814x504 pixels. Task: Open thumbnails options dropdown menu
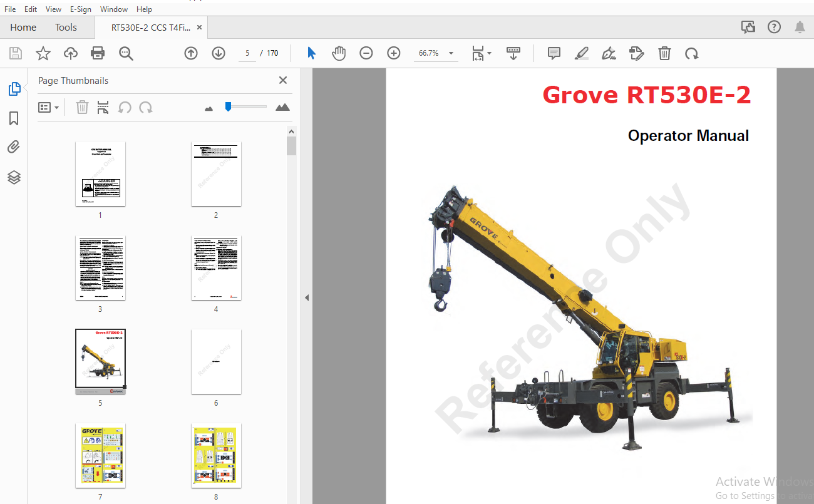(48, 107)
